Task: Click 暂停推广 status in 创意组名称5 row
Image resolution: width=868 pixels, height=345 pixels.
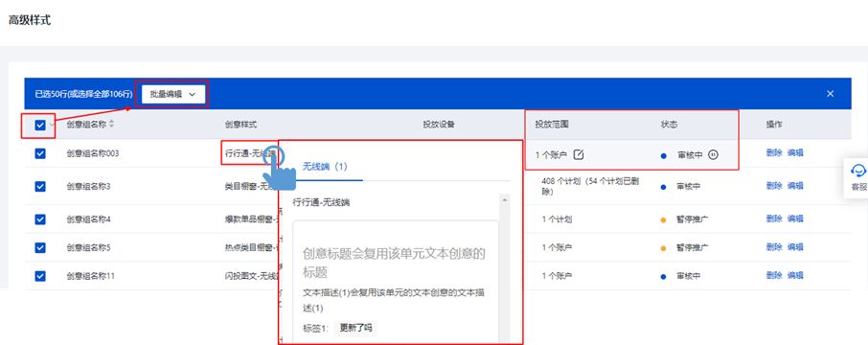Action: 693,247
